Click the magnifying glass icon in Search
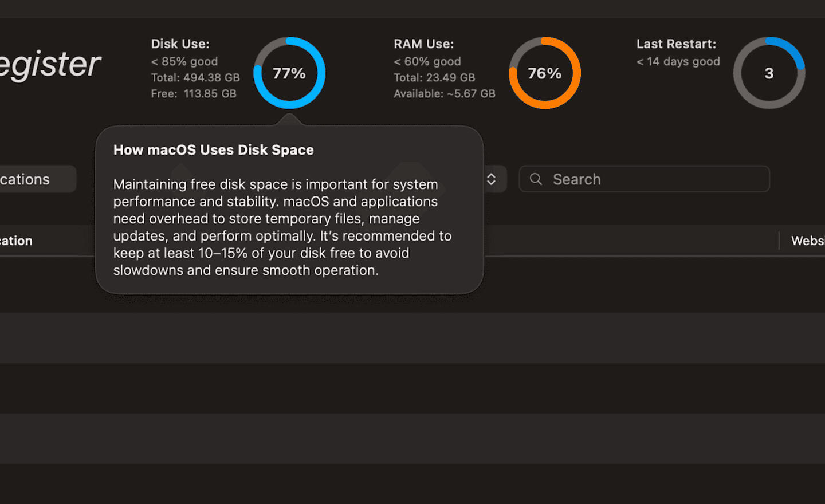The width and height of the screenshot is (825, 504). click(536, 179)
